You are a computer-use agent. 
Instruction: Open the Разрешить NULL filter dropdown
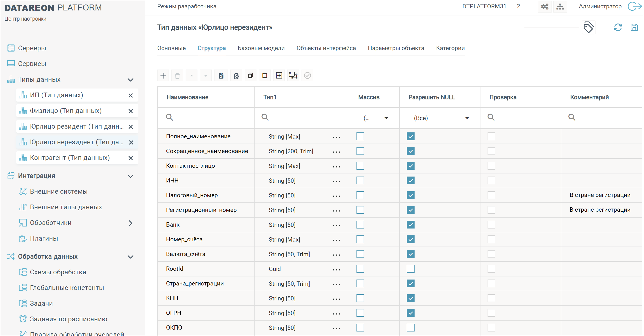pyautogui.click(x=466, y=118)
